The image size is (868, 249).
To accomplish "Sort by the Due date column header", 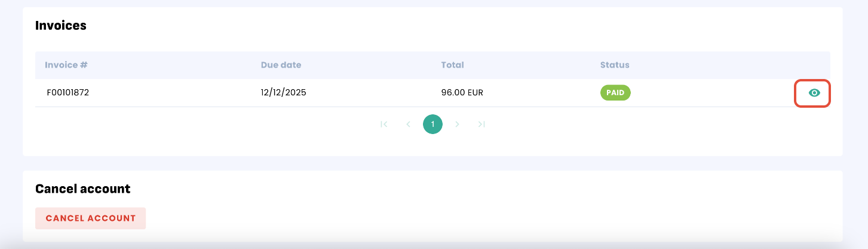I will click(x=281, y=65).
